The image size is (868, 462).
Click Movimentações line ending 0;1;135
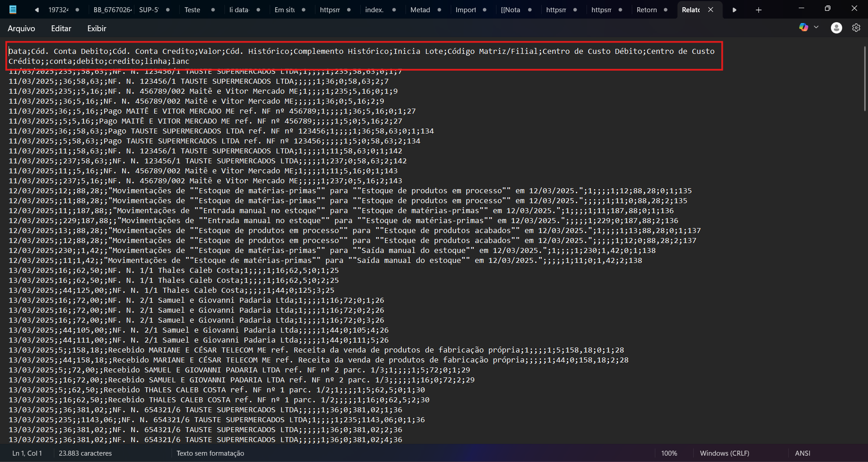350,191
